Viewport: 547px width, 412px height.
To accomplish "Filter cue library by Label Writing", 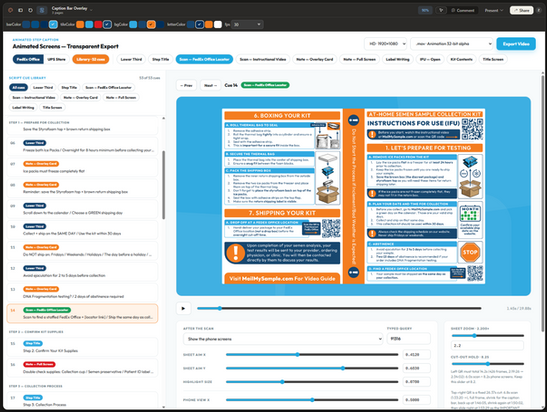I will [x=23, y=107].
